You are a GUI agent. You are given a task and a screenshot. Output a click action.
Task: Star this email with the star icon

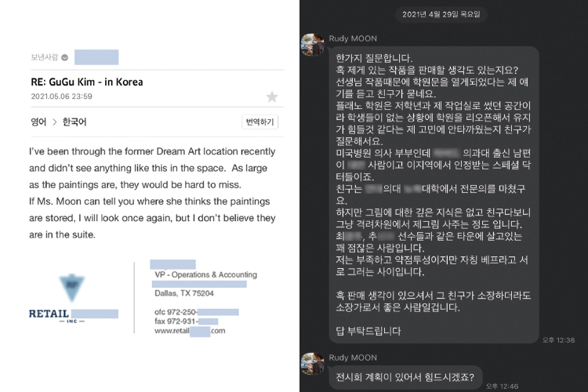pos(272,96)
